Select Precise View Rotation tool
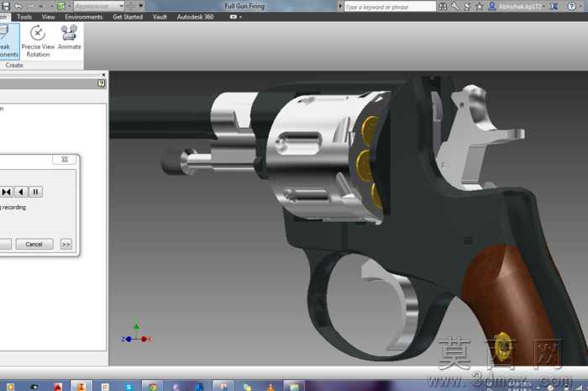 pyautogui.click(x=38, y=41)
